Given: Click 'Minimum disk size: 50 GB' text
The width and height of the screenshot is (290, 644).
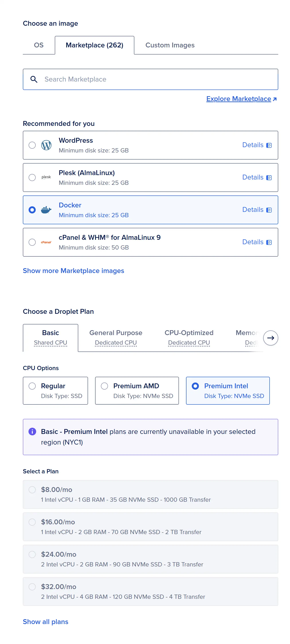Looking at the screenshot, I should click(x=94, y=248).
